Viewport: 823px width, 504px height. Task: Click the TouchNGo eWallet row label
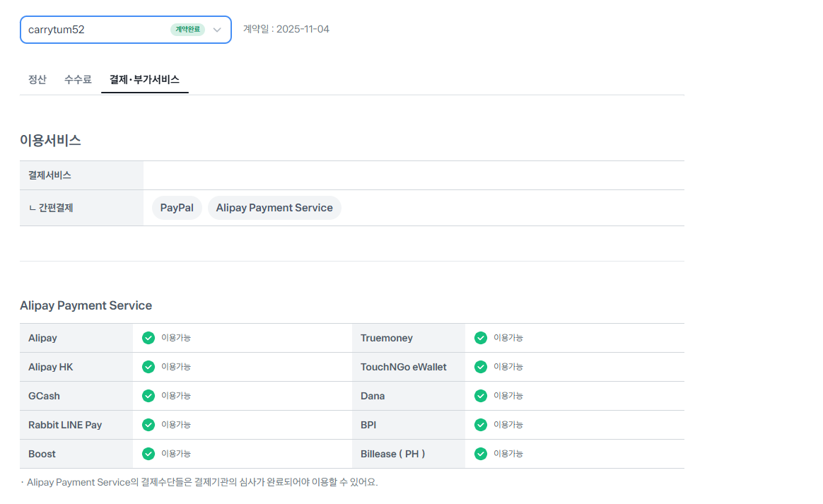pyautogui.click(x=403, y=367)
